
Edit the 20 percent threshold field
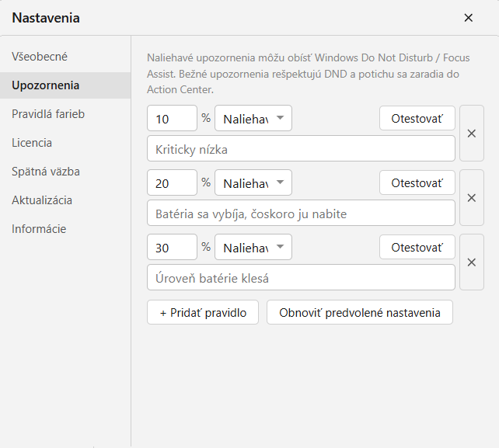tap(173, 182)
